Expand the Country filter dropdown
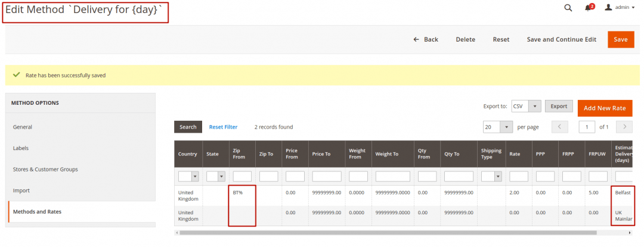644x247 pixels. tap(188, 177)
